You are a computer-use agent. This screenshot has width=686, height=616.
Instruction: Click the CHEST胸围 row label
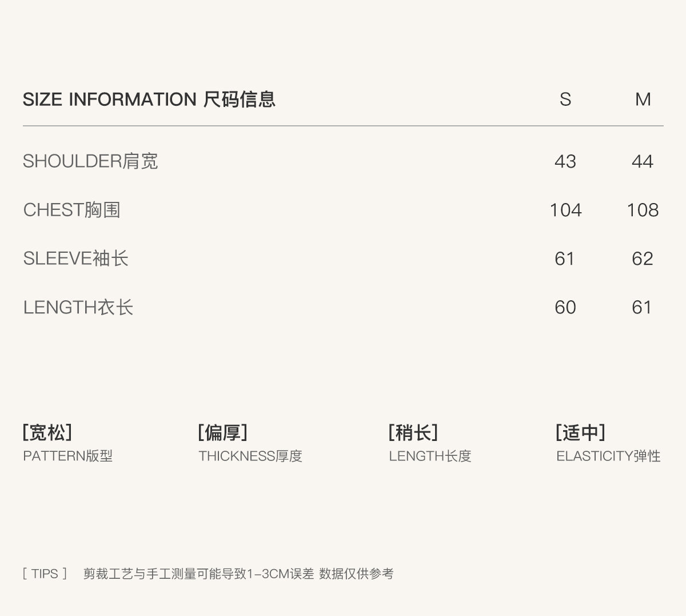[71, 210]
